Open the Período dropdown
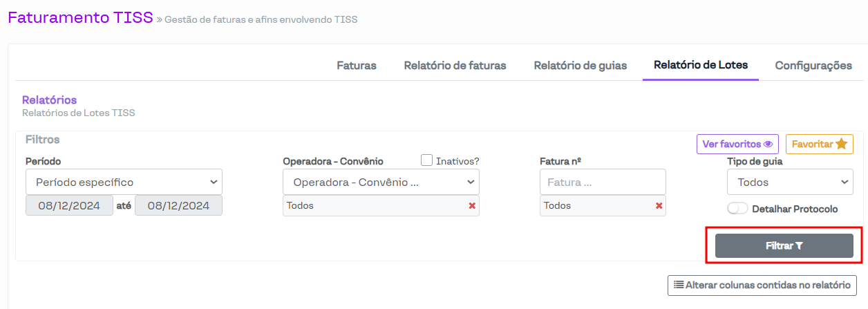The image size is (868, 309). pyautogui.click(x=124, y=182)
